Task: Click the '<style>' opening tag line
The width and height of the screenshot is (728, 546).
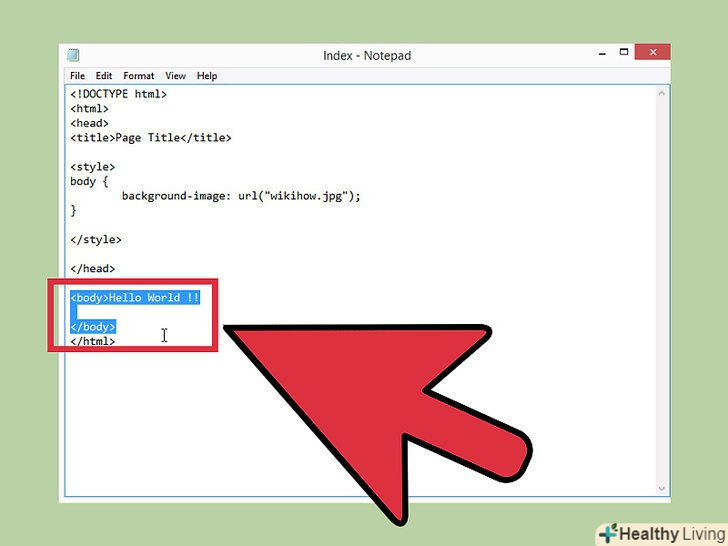Action: point(92,167)
